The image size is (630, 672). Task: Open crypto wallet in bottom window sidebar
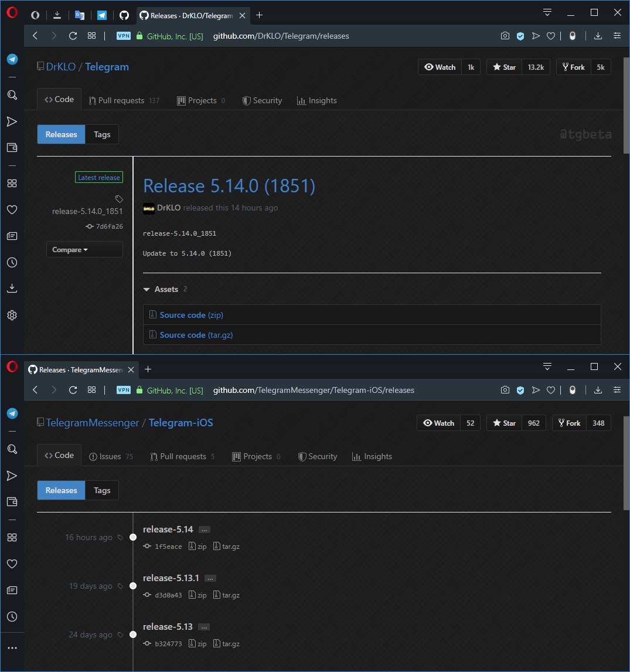click(12, 502)
